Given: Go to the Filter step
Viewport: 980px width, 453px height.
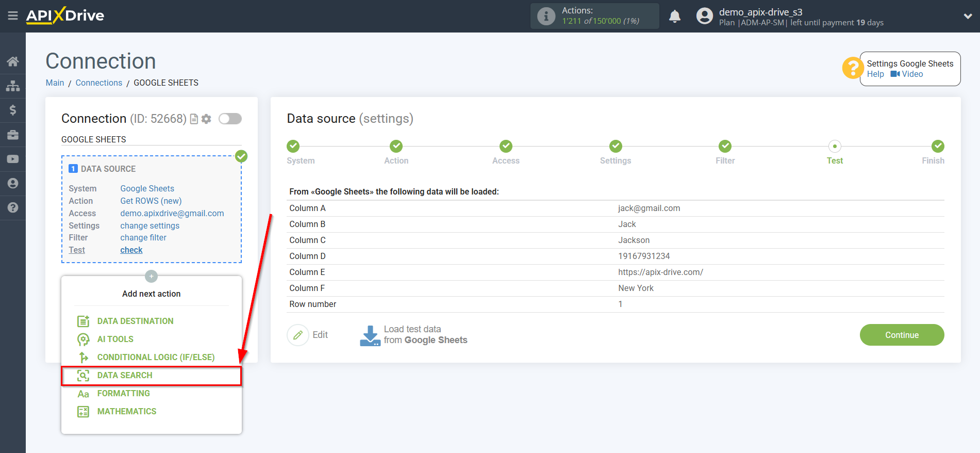Looking at the screenshot, I should point(725,147).
